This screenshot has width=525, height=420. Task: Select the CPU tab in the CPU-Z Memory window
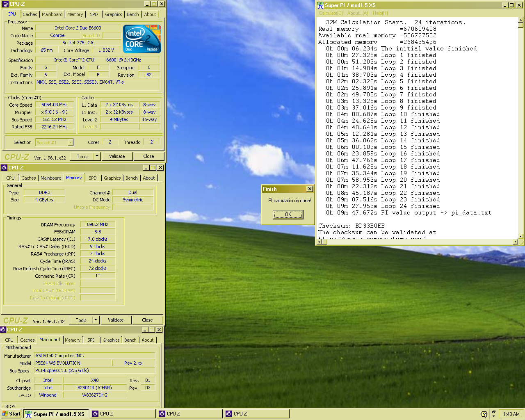pos(11,178)
